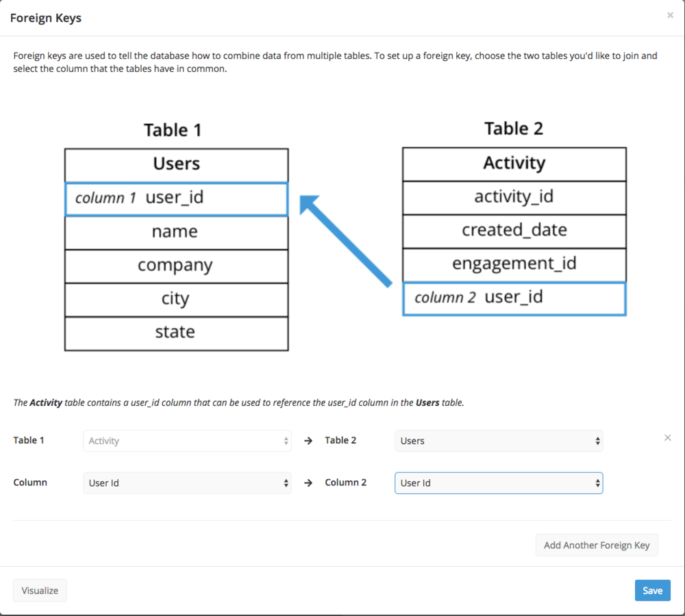This screenshot has height=616, width=685.
Task: Close the Foreign Keys dialog
Action: click(x=670, y=15)
